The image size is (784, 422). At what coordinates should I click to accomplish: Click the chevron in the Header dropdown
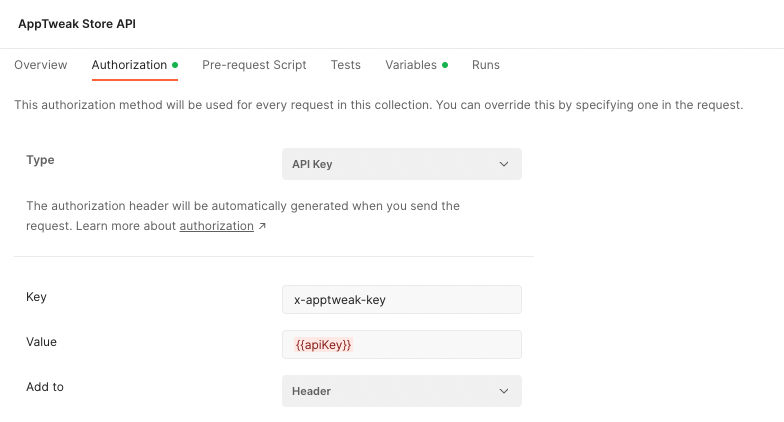[x=504, y=391]
